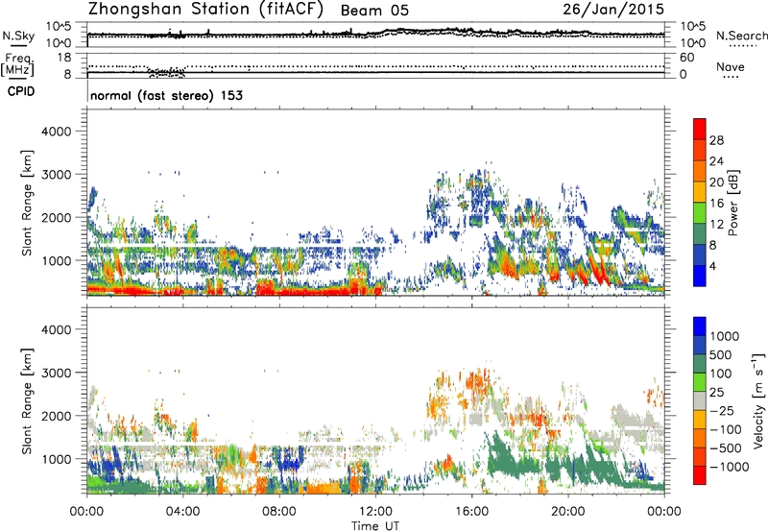Click the '60' Nave axis tick label
The width and height of the screenshot is (768, 532).
(x=686, y=58)
